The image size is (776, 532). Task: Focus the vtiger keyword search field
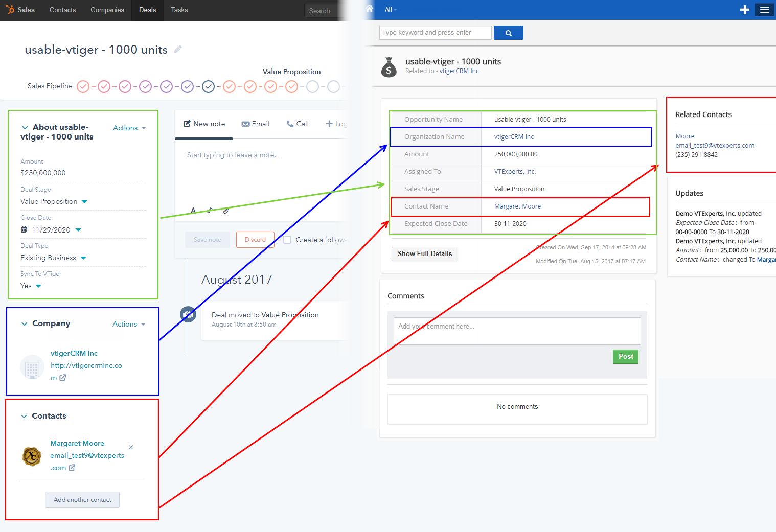tap(436, 33)
